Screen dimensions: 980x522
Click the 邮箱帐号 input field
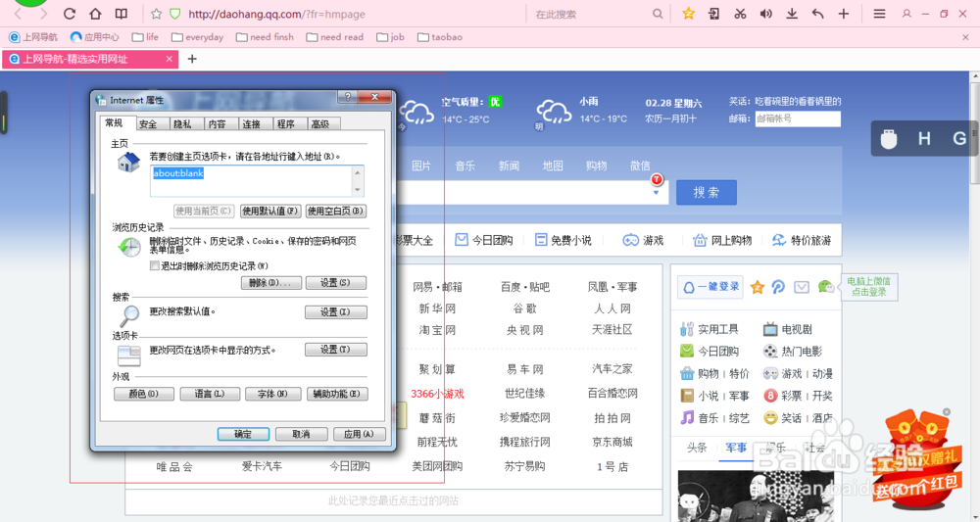point(798,119)
